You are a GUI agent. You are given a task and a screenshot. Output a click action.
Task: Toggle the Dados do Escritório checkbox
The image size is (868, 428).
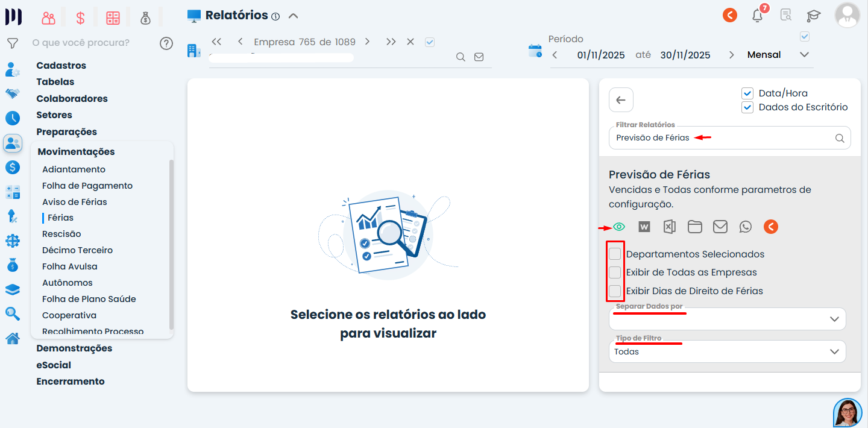click(747, 107)
